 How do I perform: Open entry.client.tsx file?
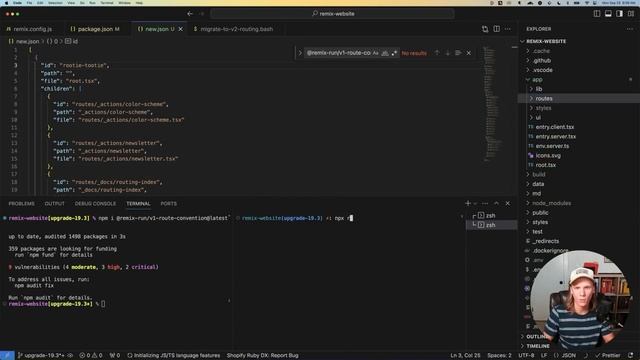(554, 127)
